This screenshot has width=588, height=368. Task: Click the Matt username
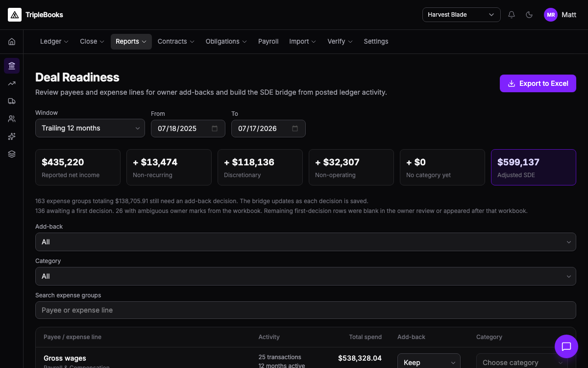[x=569, y=15]
